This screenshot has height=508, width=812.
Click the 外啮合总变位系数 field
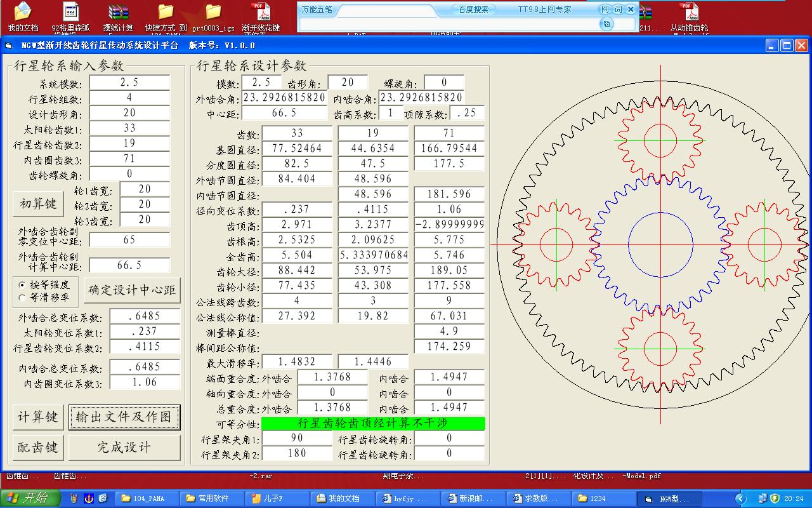[x=145, y=316]
